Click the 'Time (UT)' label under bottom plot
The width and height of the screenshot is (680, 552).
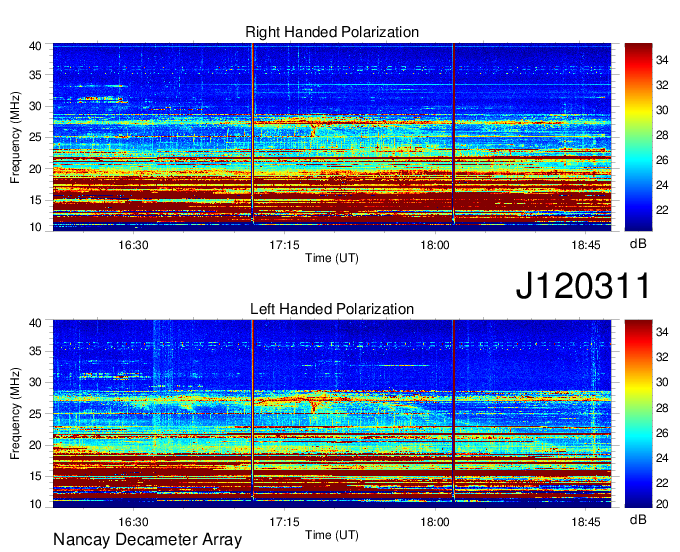(332, 535)
